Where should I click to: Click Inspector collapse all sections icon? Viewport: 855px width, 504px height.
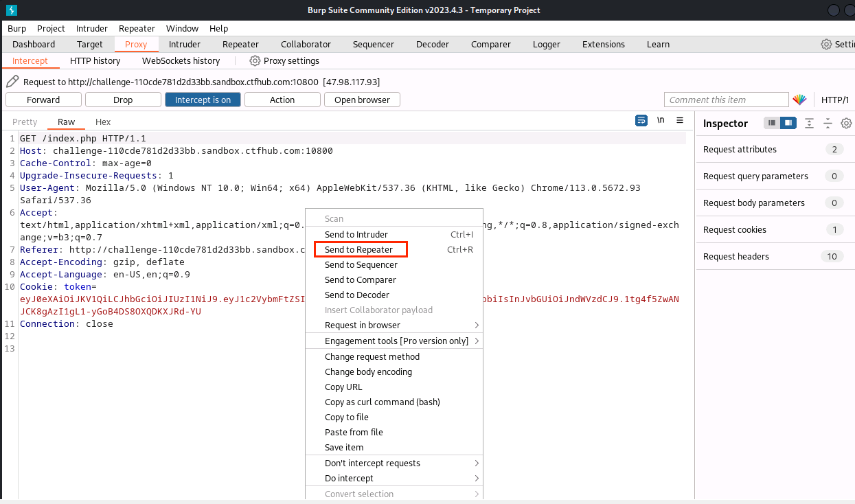coord(828,123)
